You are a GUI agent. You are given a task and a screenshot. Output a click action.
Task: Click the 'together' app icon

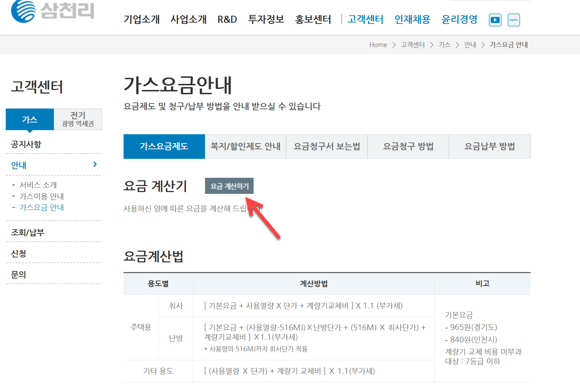point(514,20)
